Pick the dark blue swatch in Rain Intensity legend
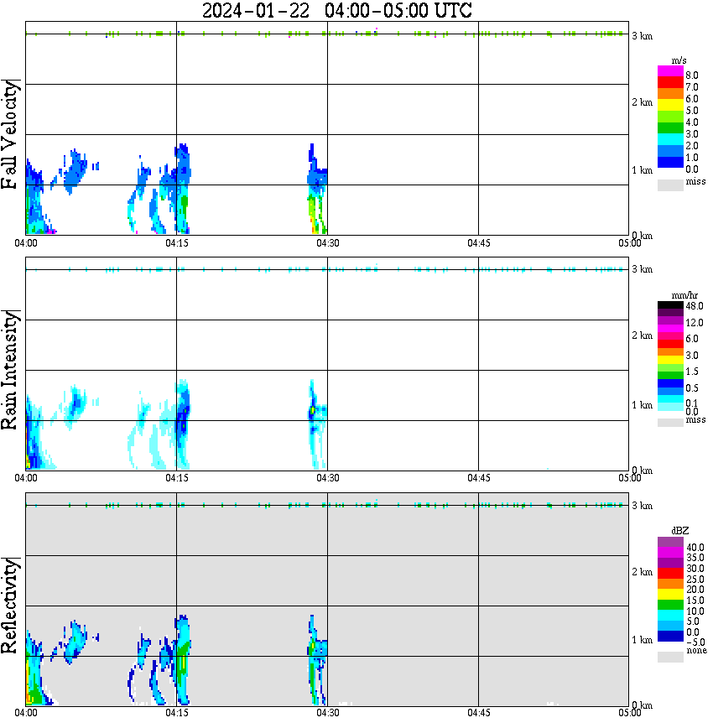The width and height of the screenshot is (713, 728). click(x=670, y=383)
